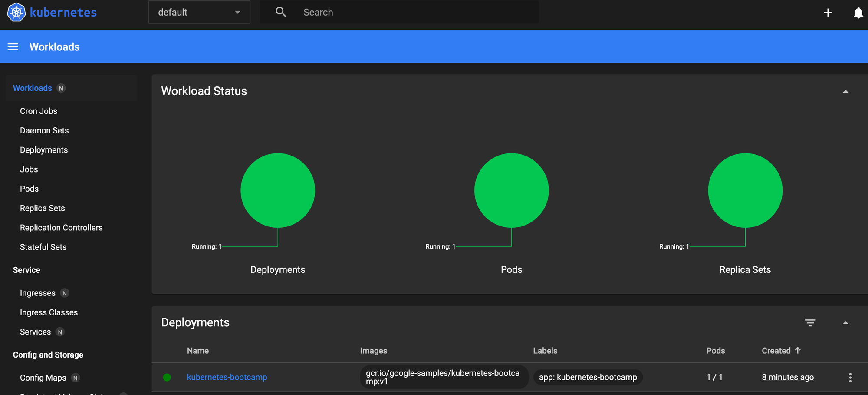Click the 8 minutes ago timestamp
Image resolution: width=868 pixels, height=395 pixels.
788,377
